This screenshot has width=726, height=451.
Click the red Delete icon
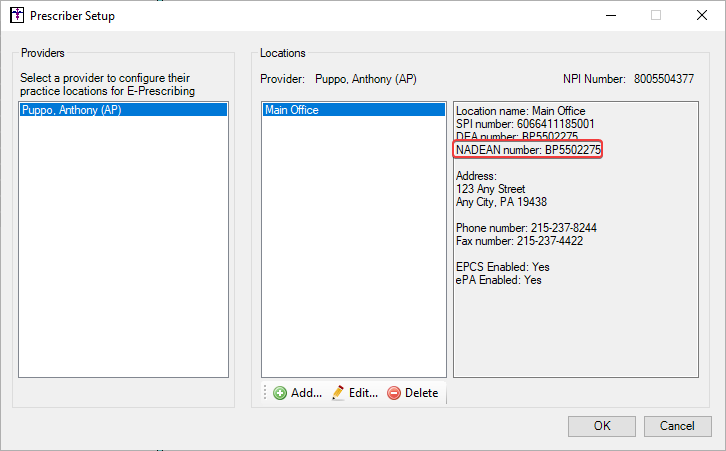pyautogui.click(x=394, y=393)
